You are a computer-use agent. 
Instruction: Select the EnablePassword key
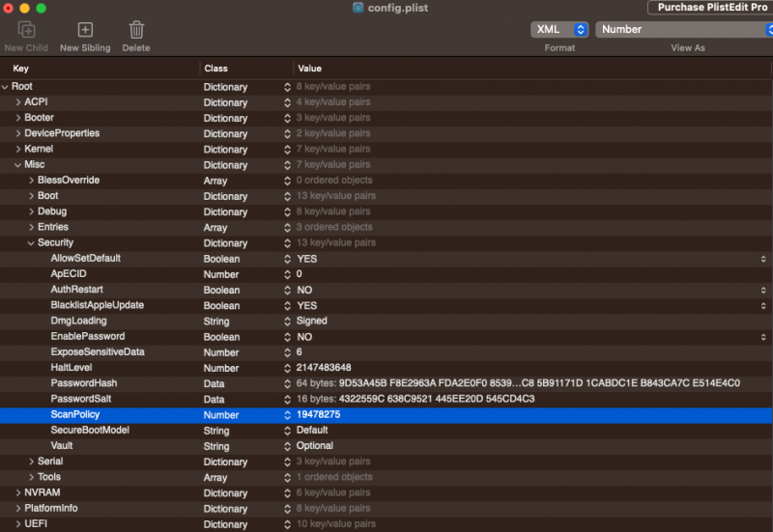click(88, 336)
